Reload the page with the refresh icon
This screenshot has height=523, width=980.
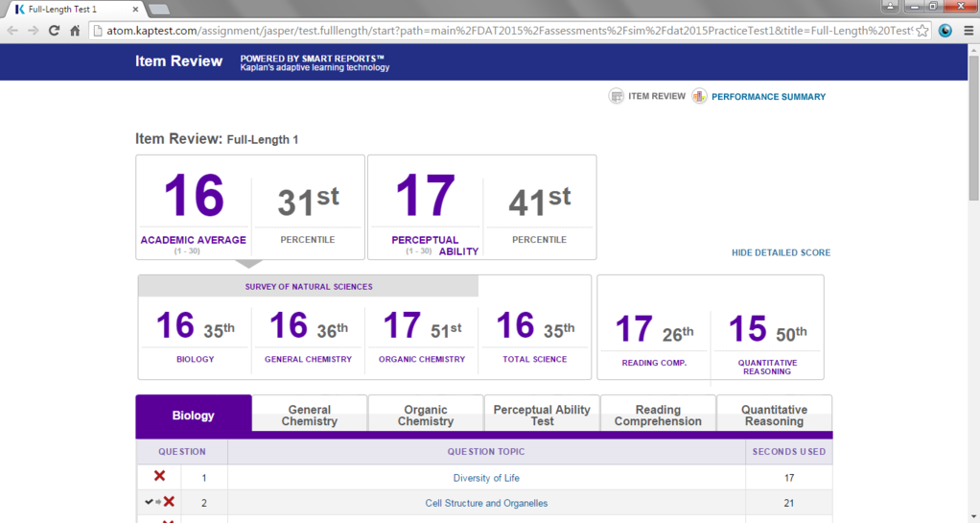(54, 31)
